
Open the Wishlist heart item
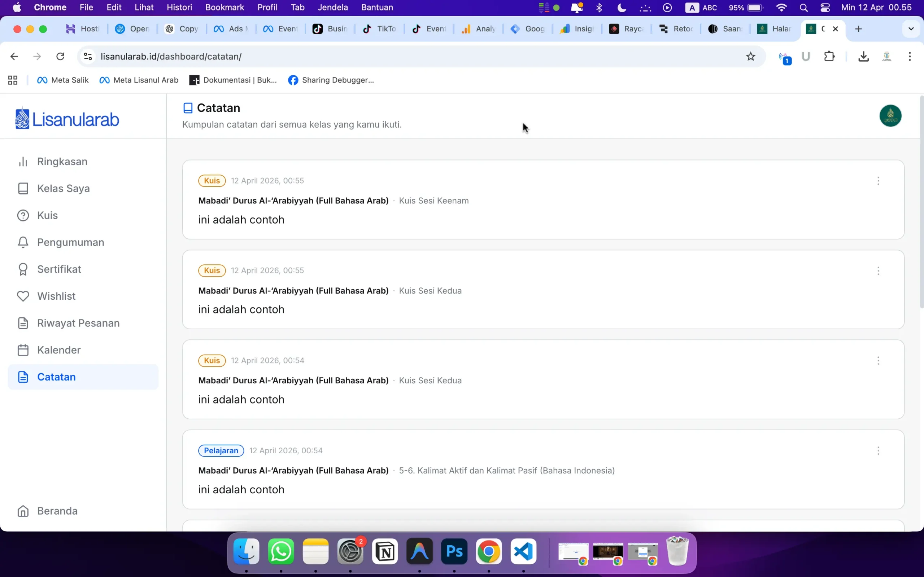56,296
